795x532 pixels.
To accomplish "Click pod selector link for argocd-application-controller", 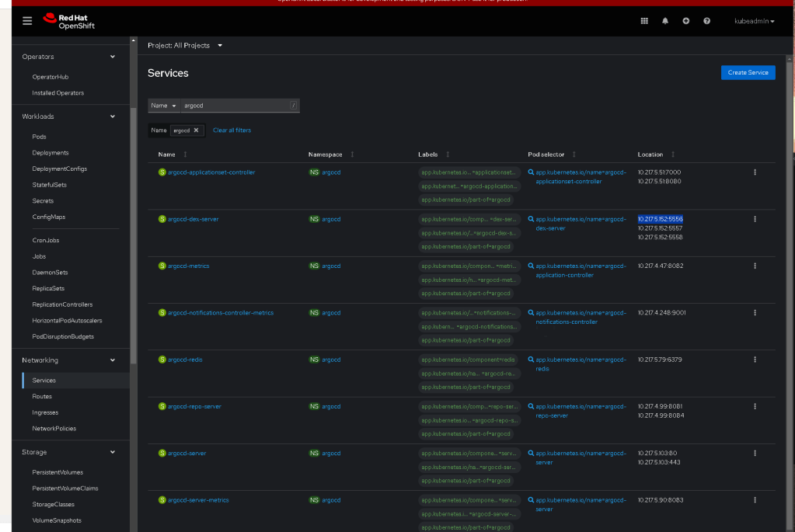I will point(581,270).
